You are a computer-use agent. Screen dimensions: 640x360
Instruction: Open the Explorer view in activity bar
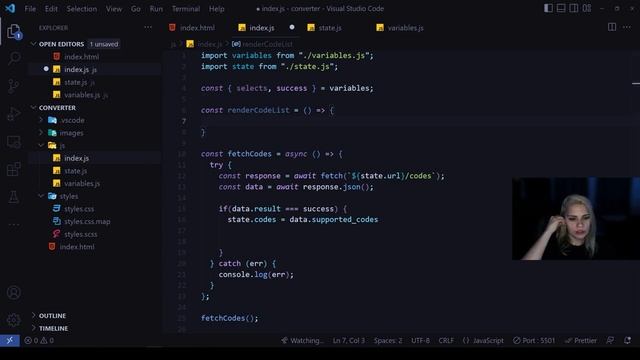13,31
